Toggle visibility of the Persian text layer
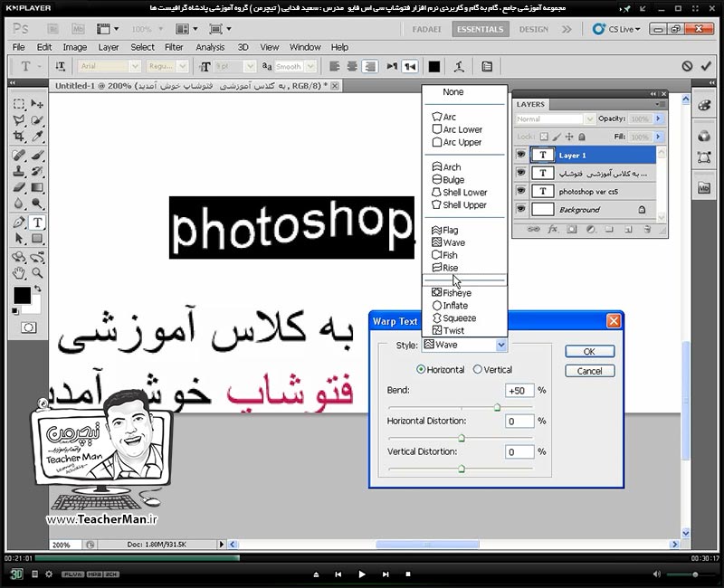 [521, 173]
